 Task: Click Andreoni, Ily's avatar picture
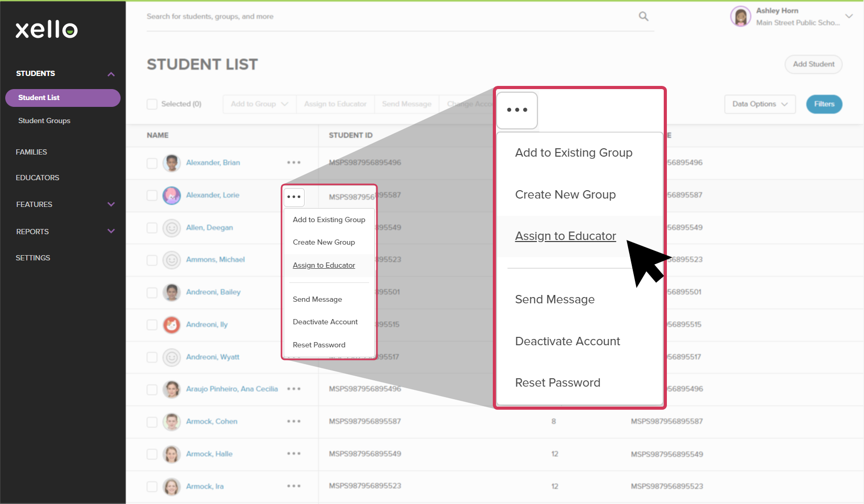171,325
